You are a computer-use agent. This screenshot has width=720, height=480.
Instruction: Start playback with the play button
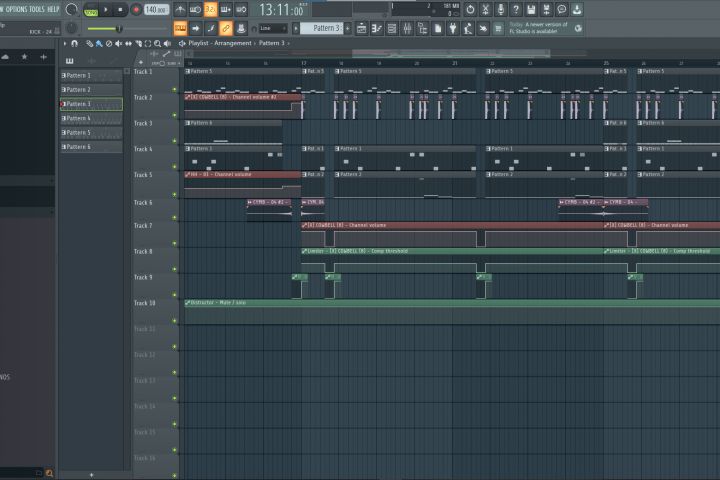coord(106,9)
